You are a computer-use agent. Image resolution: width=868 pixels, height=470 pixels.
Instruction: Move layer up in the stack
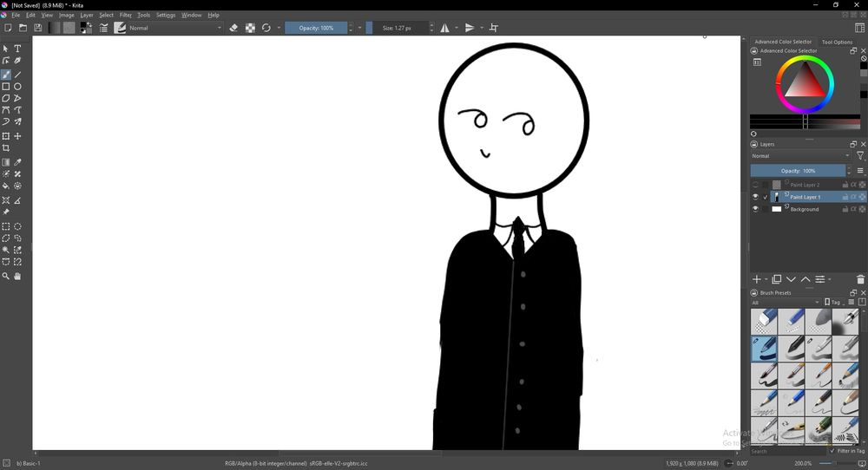[x=806, y=279]
